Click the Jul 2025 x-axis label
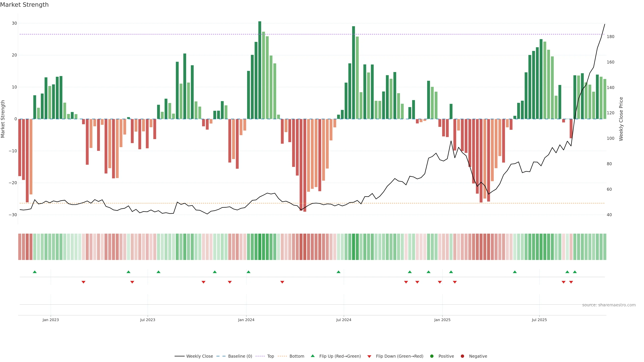This screenshot has height=362, width=644. pyautogui.click(x=539, y=320)
